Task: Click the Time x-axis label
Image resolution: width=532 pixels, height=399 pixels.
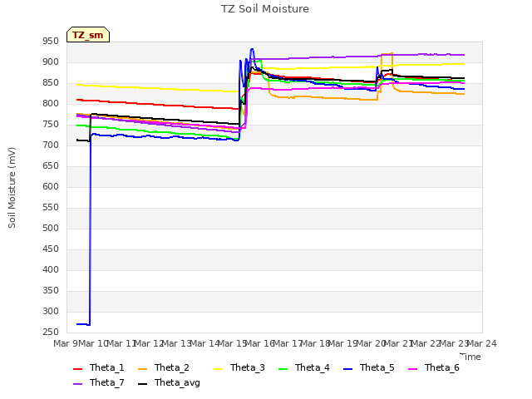Action: click(x=470, y=357)
